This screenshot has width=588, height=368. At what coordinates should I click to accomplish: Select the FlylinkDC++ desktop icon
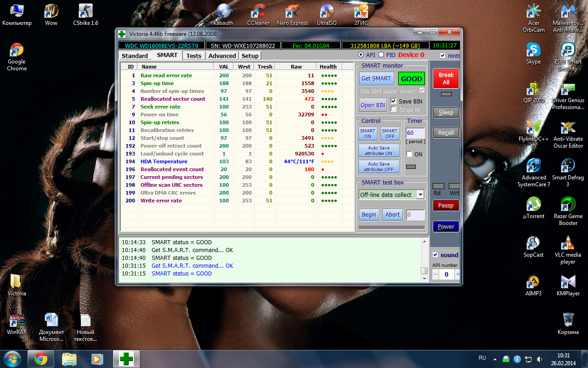tap(534, 131)
